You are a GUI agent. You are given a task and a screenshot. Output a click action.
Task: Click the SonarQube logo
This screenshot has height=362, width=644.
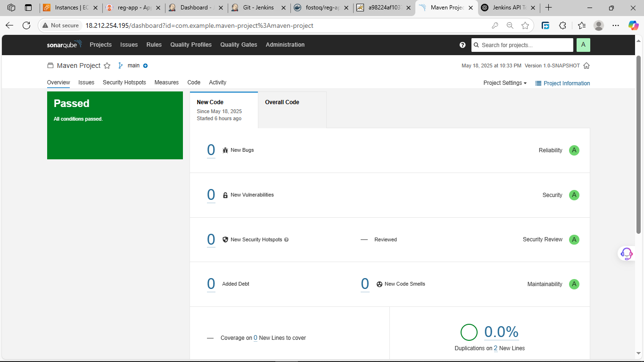point(64,45)
